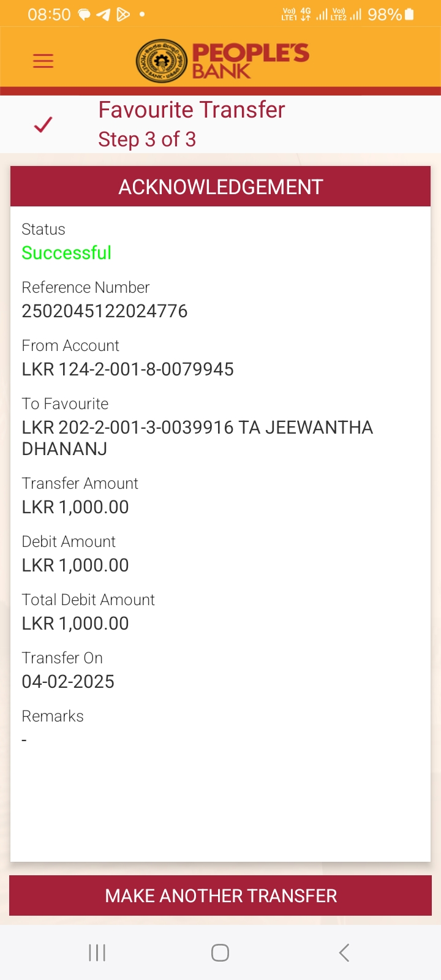Tap the From Account number value
This screenshot has width=441, height=980.
coord(127,369)
